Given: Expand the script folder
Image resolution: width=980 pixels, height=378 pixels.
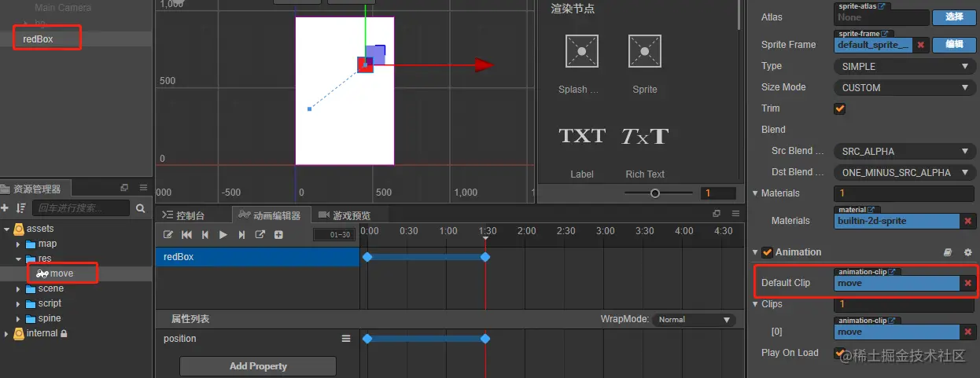Looking at the screenshot, I should pos(19,303).
